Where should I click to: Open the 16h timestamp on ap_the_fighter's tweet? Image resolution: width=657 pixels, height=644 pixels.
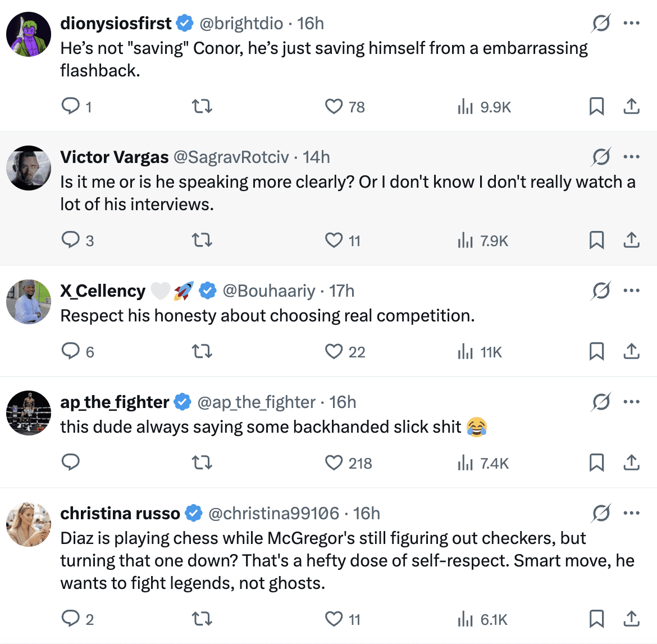tap(343, 402)
